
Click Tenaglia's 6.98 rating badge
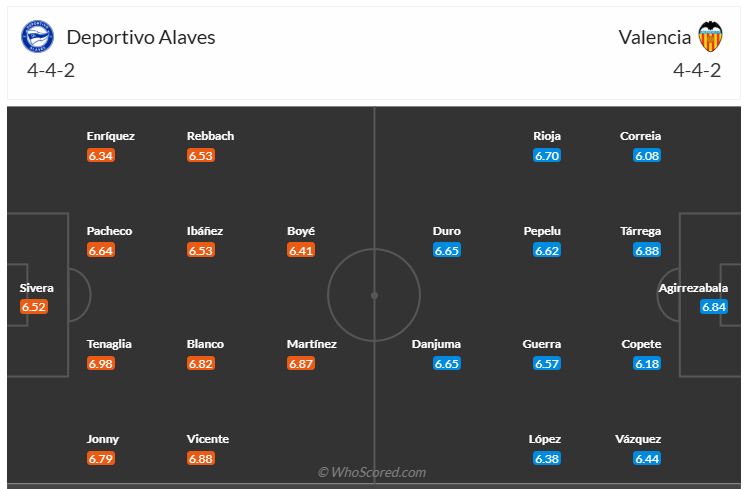click(x=101, y=363)
